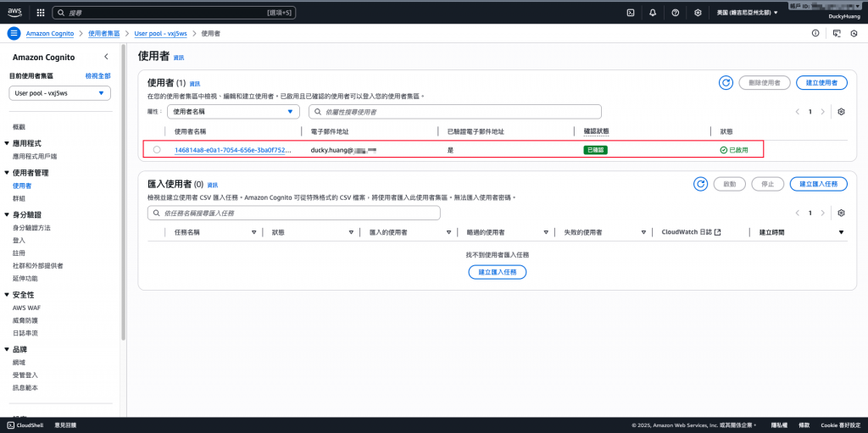Open 概觀 in the sidebar
The width and height of the screenshot is (868, 433).
click(x=19, y=127)
